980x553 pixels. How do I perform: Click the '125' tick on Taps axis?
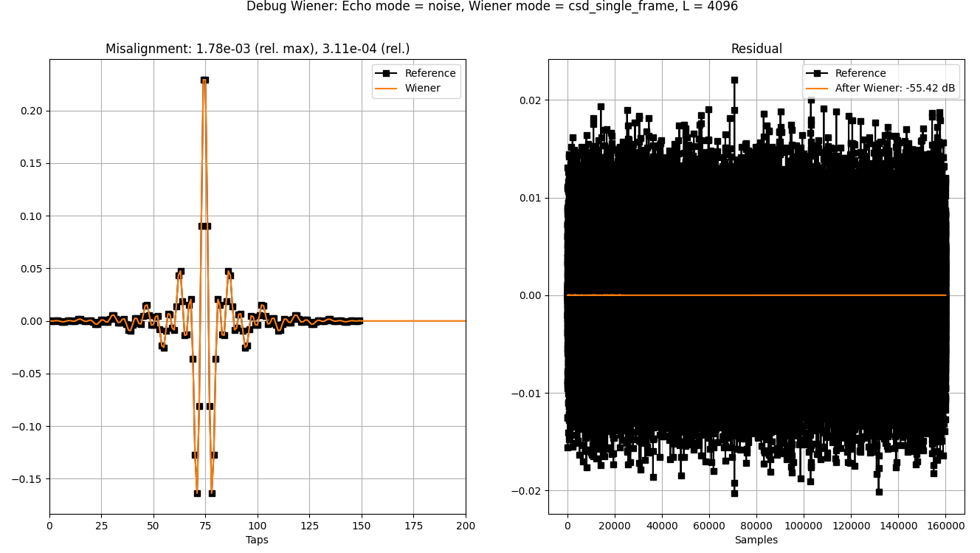click(310, 526)
